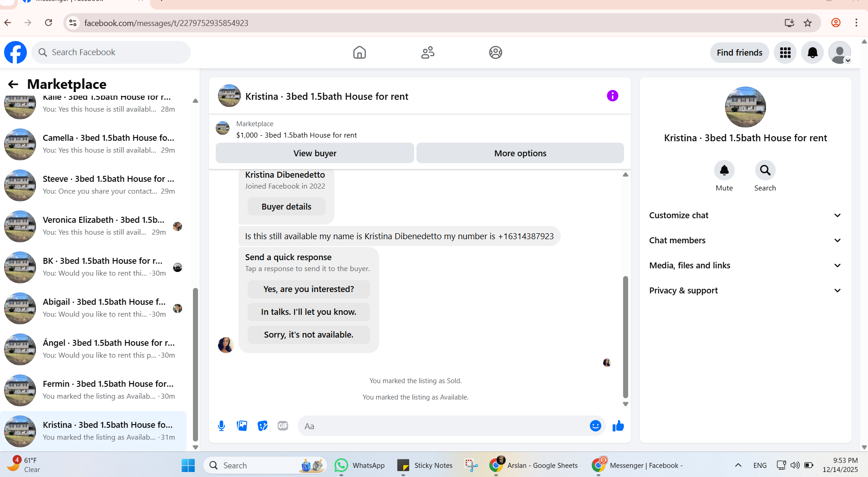Reload the page with the browser refresh icon
868x477 pixels.
point(49,23)
